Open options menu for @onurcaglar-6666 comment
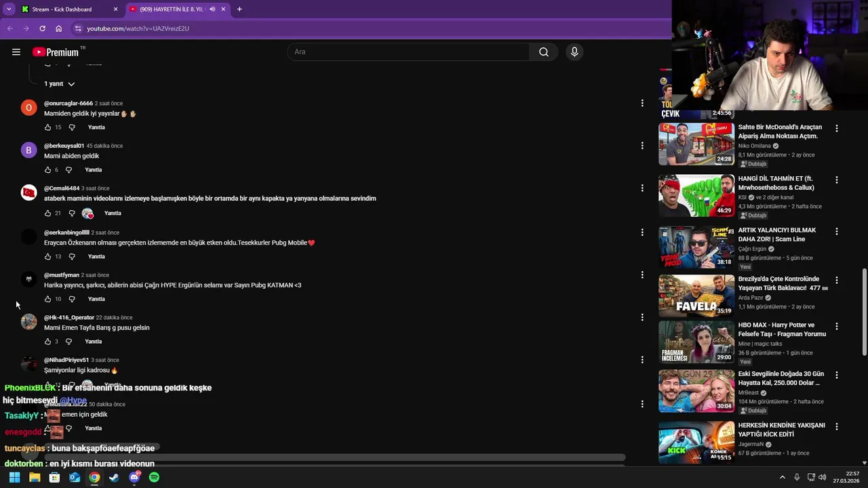Image resolution: width=868 pixels, height=488 pixels. tap(642, 103)
